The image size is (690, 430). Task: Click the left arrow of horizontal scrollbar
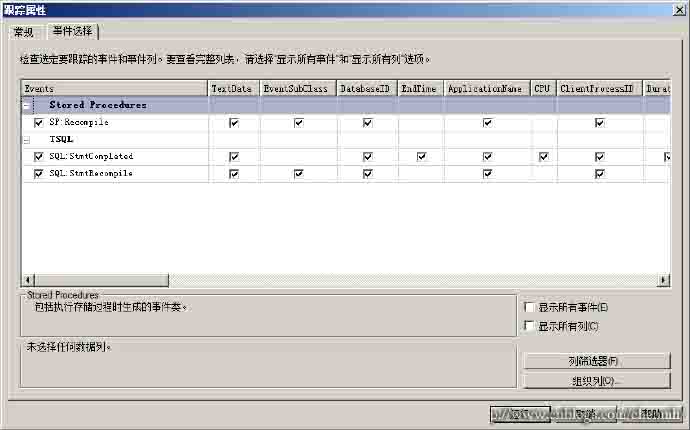tap(28, 280)
